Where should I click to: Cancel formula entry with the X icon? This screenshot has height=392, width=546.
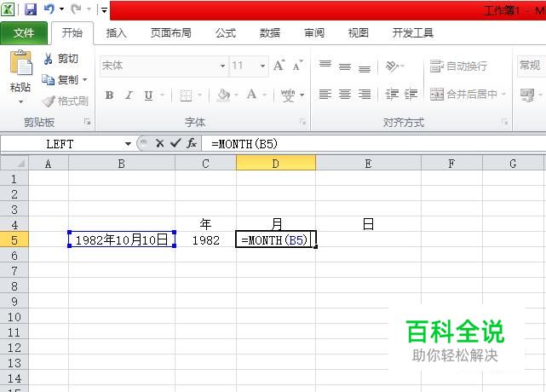point(159,143)
